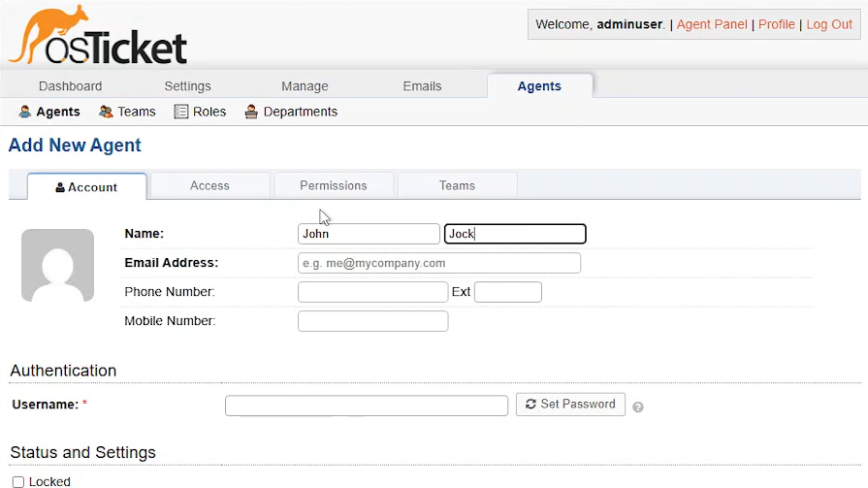Open the Teams tab in agent form
The width and height of the screenshot is (868, 488).
click(457, 185)
